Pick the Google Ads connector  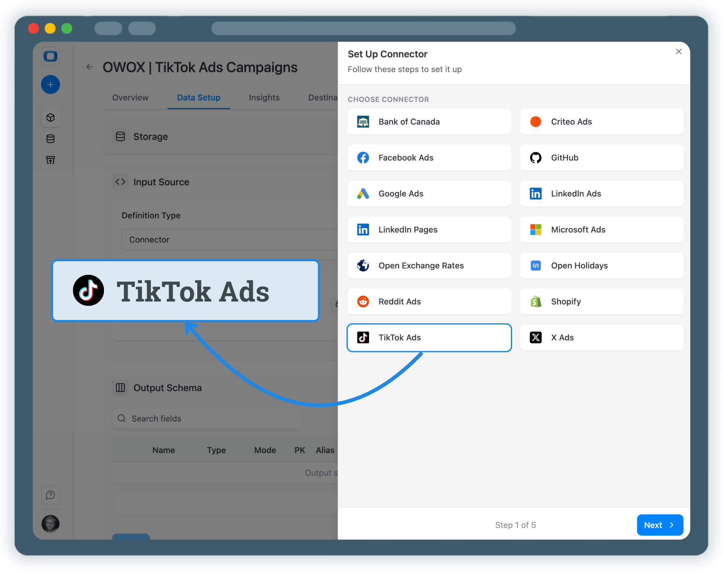[429, 193]
